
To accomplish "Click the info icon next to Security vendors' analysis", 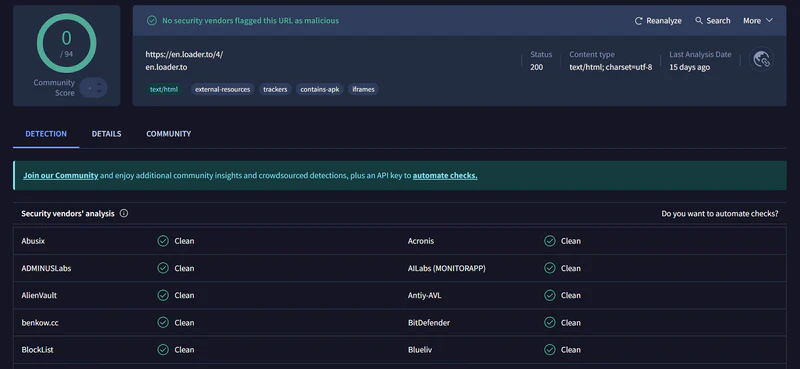I will click(x=123, y=213).
